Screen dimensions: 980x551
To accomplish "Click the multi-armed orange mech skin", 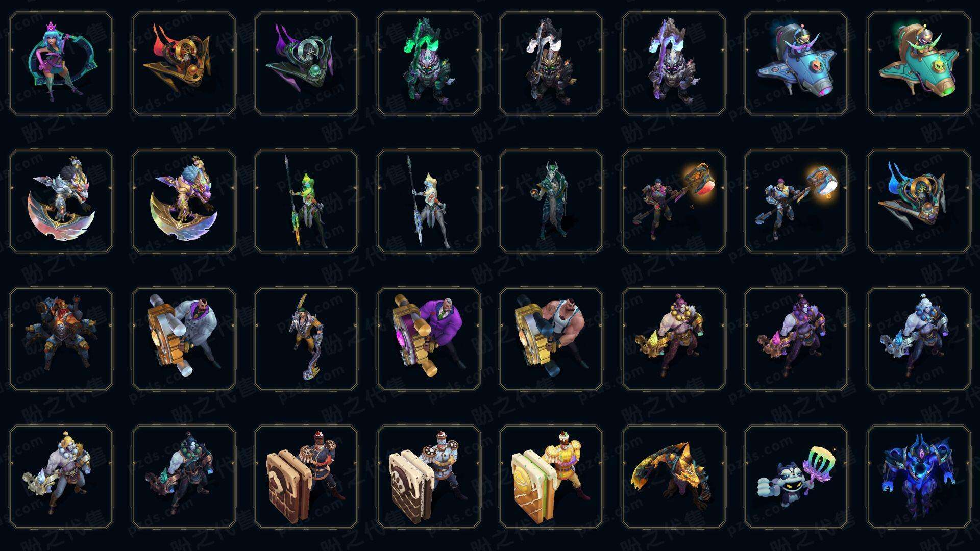I will point(61,339).
